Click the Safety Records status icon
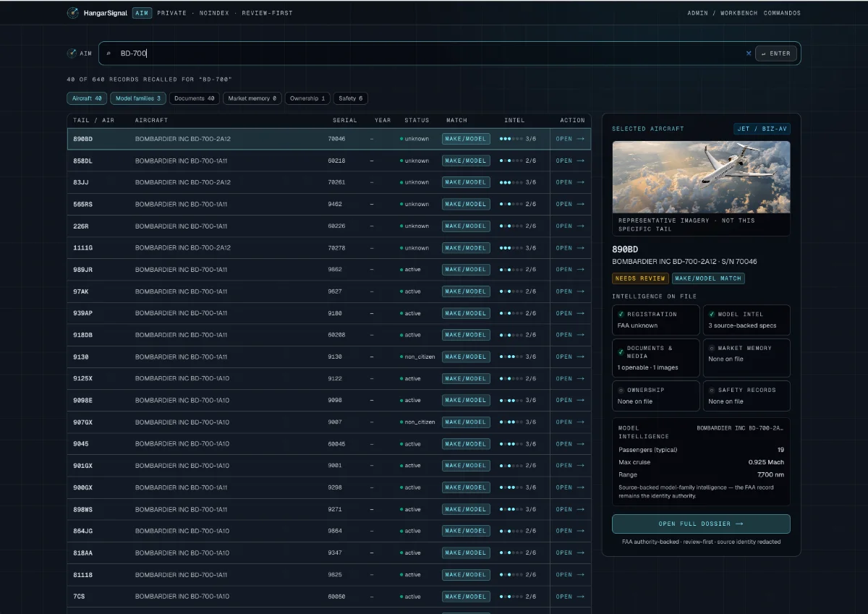Image resolution: width=868 pixels, height=614 pixels. (712, 391)
